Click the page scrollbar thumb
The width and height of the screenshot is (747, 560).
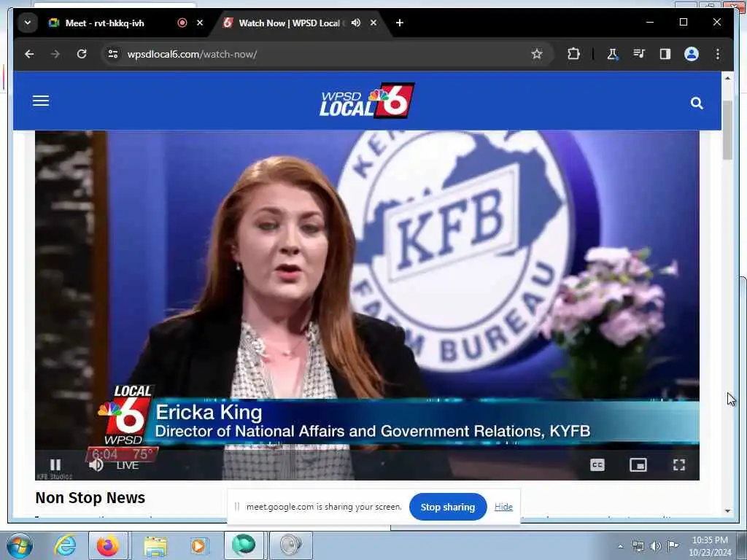(x=727, y=130)
